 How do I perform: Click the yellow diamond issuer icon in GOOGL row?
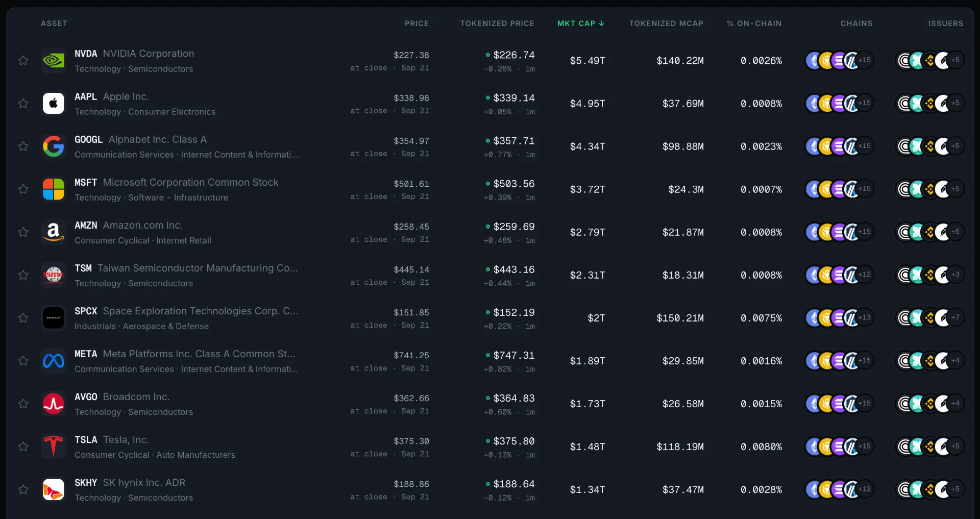930,146
